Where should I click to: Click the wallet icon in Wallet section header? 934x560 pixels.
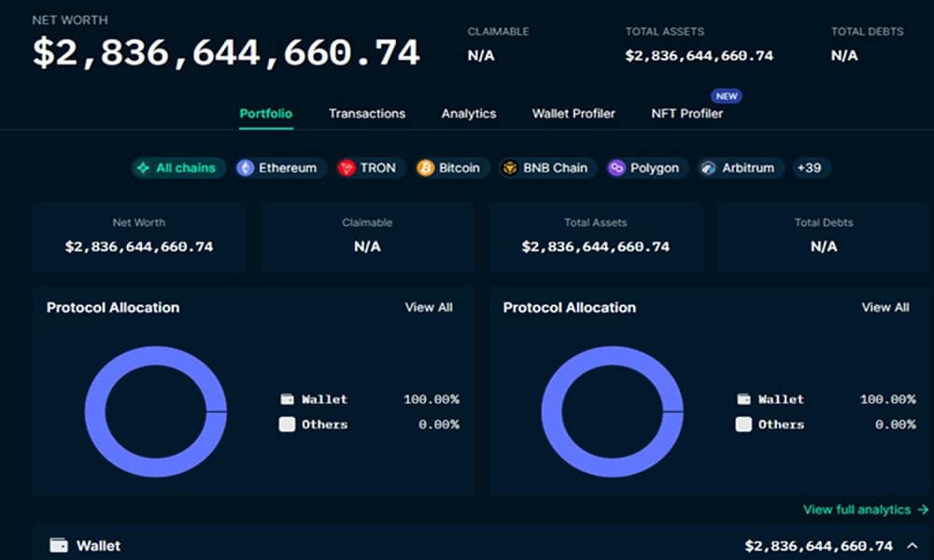[58, 545]
